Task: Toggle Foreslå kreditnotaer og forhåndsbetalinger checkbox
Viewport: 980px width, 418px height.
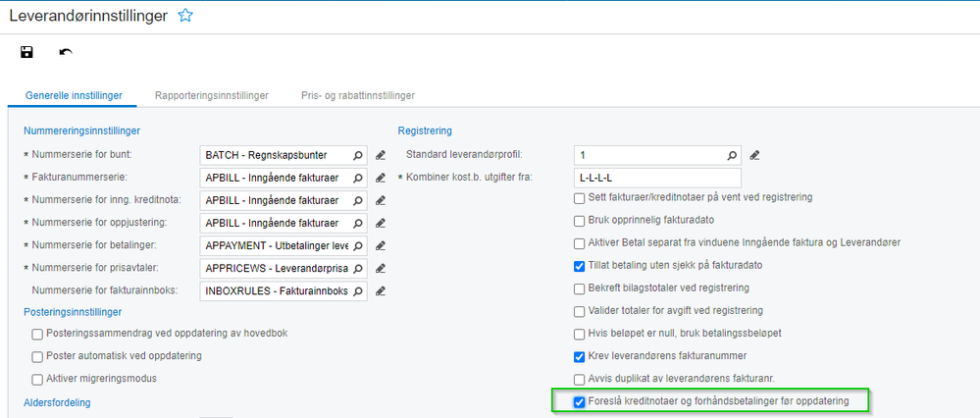Action: (x=579, y=401)
